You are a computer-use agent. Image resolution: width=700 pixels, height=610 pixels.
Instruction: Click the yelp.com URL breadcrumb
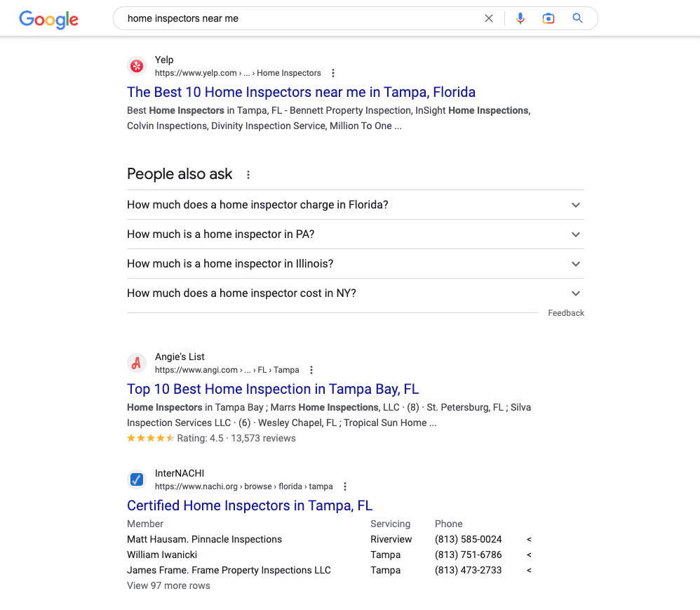(238, 73)
